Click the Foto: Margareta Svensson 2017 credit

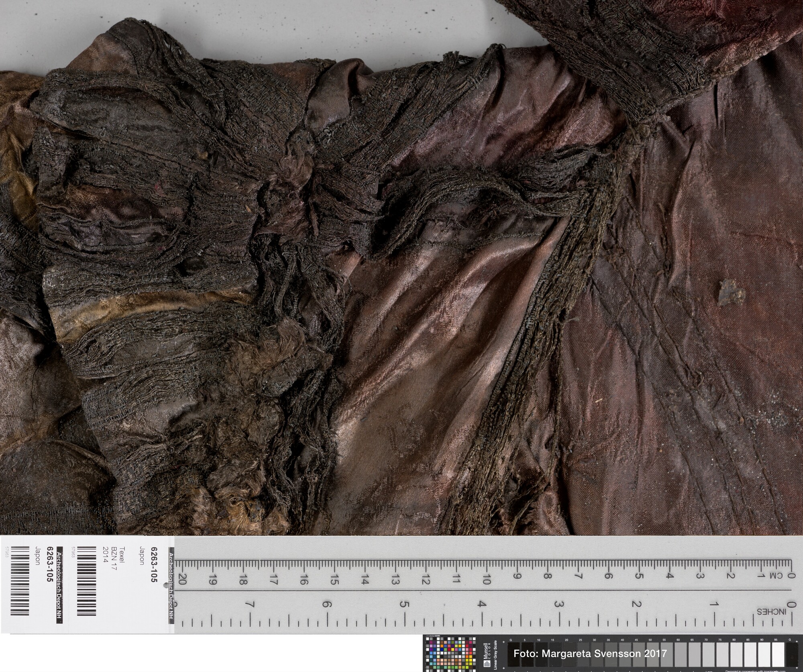tap(590, 654)
